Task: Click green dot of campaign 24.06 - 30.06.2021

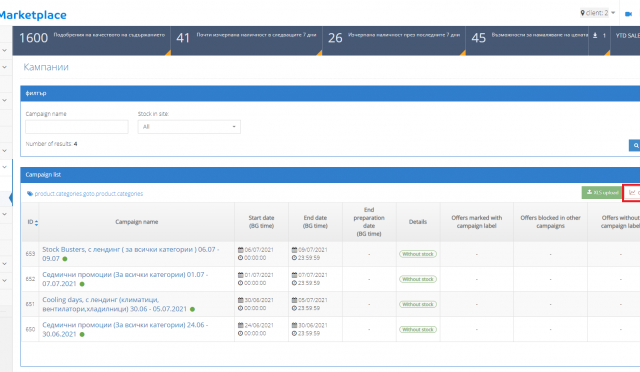Action: (x=82, y=334)
